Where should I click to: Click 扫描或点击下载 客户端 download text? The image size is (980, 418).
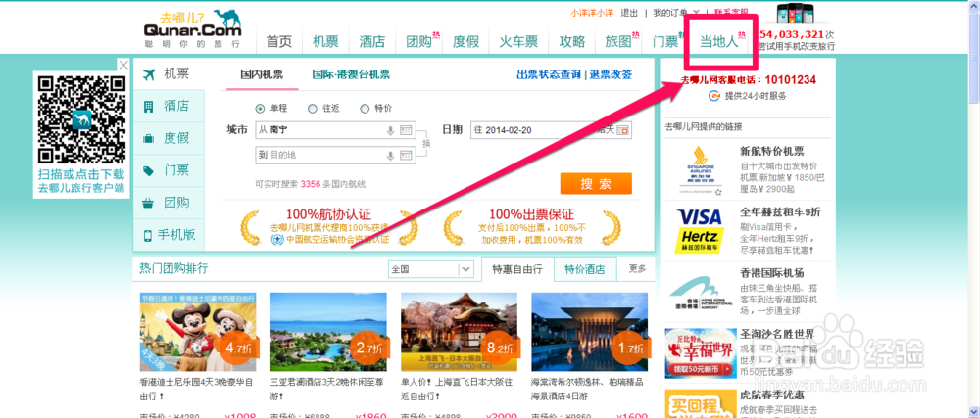81,181
